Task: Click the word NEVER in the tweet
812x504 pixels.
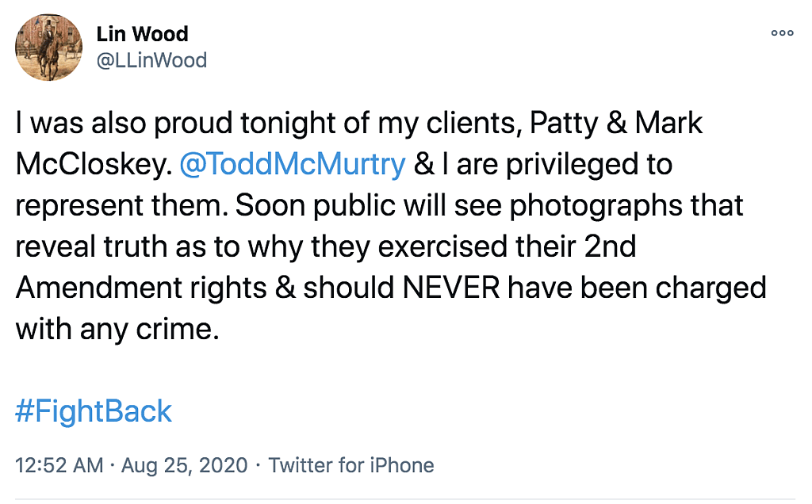Action: coord(451,287)
